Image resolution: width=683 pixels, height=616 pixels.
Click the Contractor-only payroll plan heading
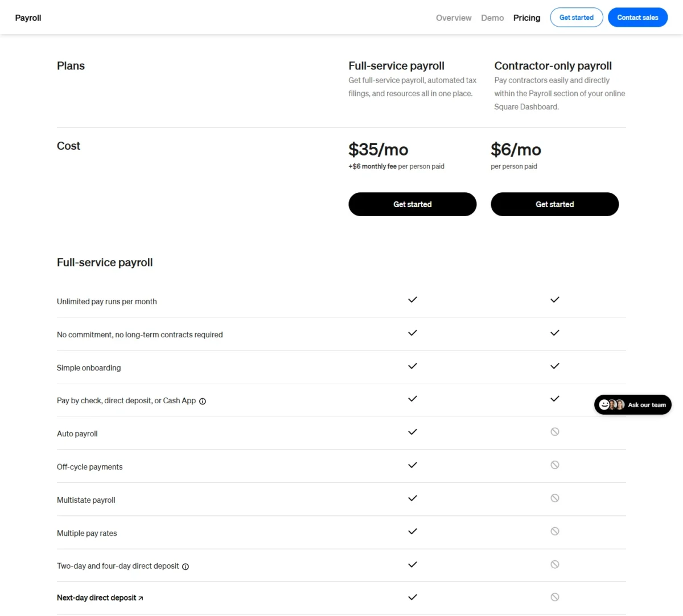point(553,66)
